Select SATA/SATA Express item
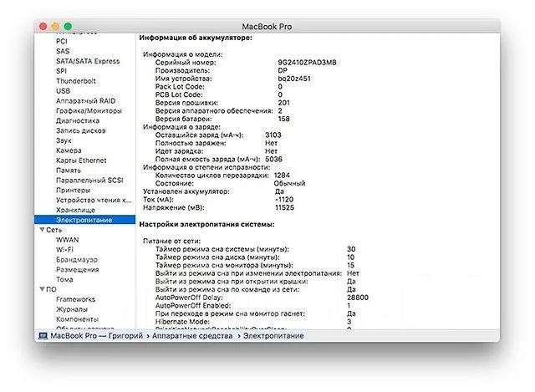The height and width of the screenshot is (392, 535). coord(88,61)
